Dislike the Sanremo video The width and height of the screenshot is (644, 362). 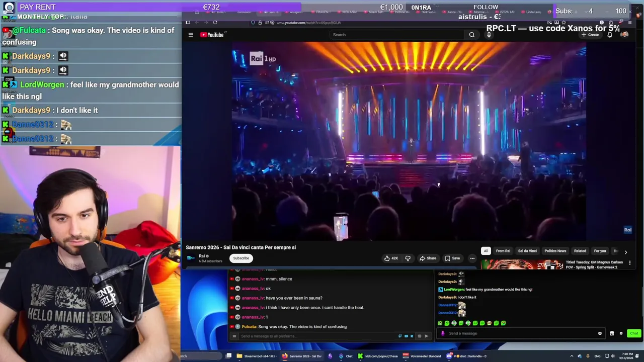coord(408,258)
